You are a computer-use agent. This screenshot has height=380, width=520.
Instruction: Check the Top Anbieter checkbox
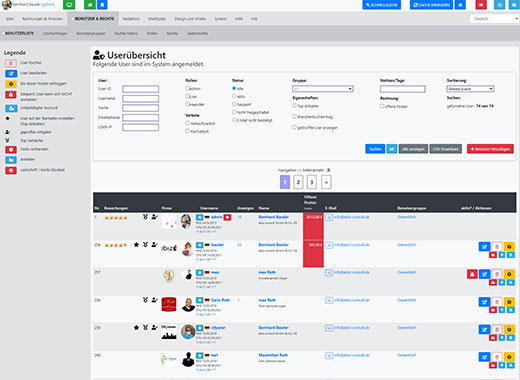pos(294,105)
